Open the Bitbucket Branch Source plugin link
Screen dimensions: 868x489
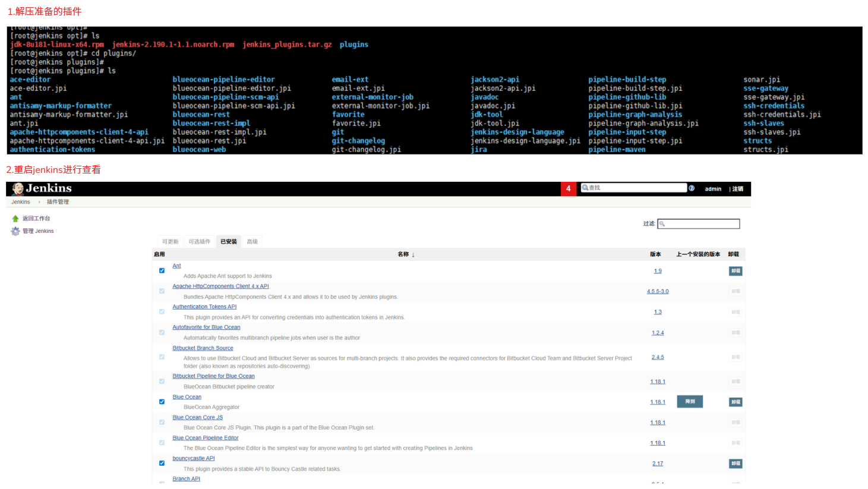point(203,348)
